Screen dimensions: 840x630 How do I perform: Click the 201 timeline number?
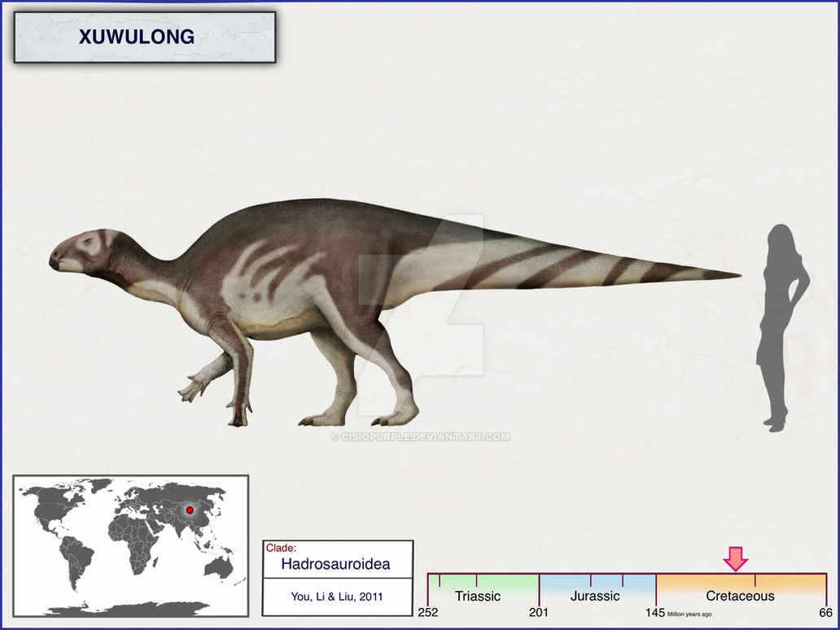tap(539, 612)
